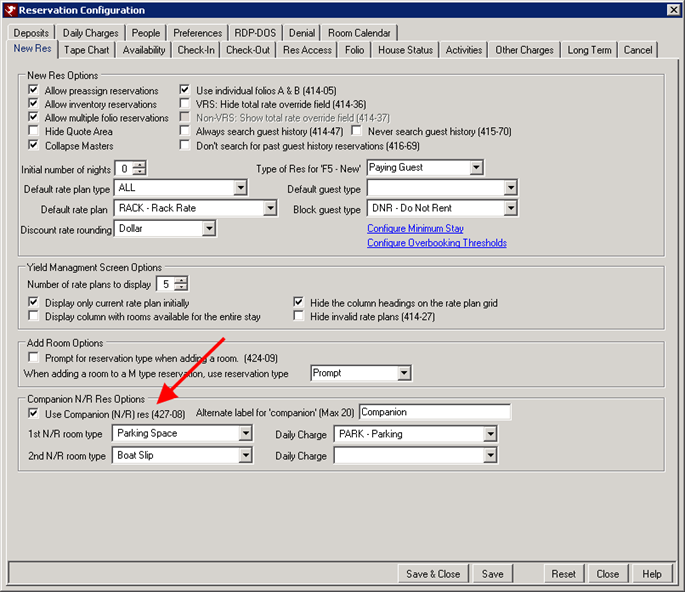
Task: Expand the Block guest type dropdown
Action: click(510, 208)
